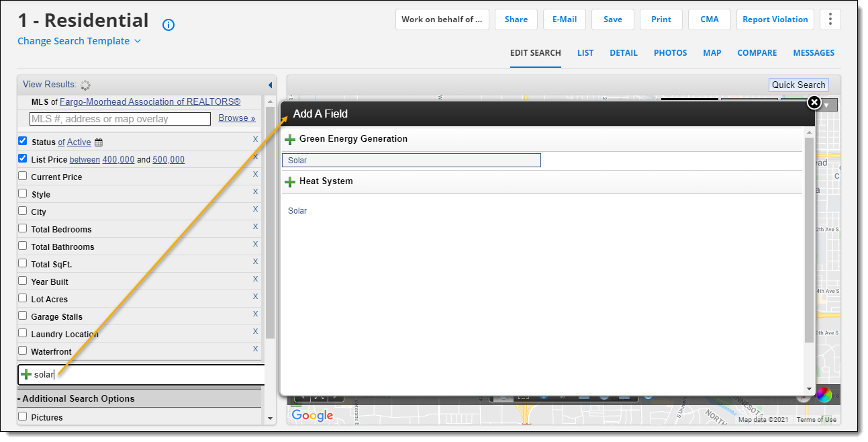Click the Report Violation button

point(775,19)
